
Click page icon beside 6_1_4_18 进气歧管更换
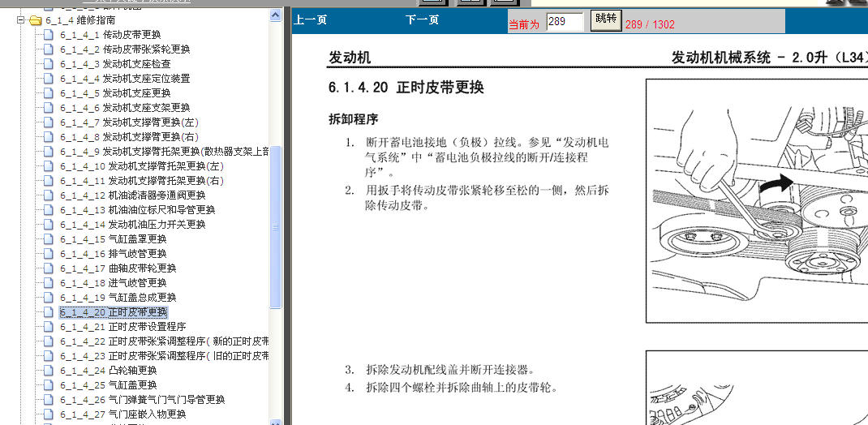pos(49,283)
